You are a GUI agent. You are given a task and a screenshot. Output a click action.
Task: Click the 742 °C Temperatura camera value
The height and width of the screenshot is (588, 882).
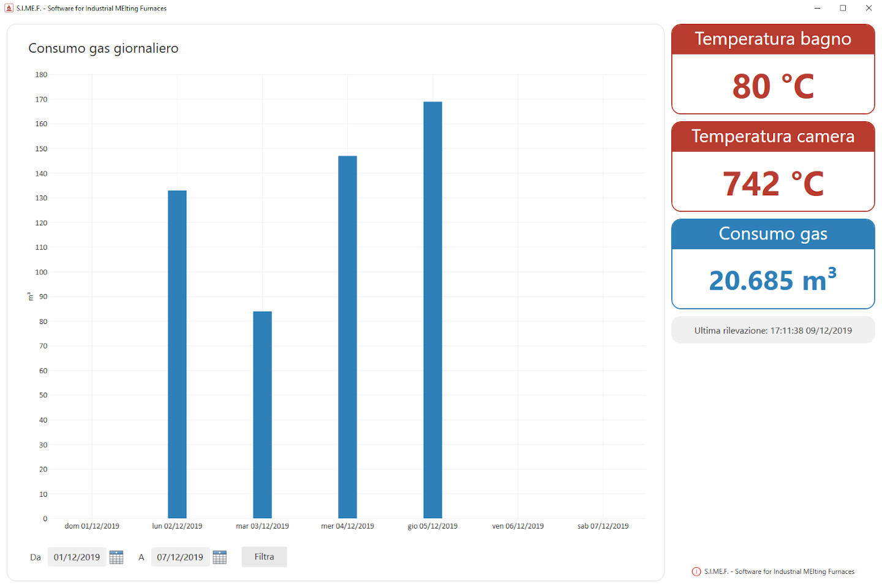pyautogui.click(x=773, y=183)
